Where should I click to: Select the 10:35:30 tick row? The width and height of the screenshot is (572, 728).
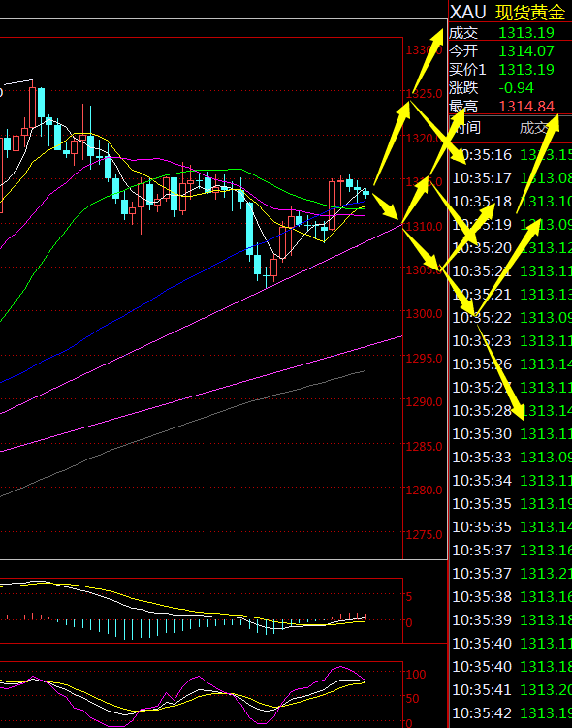(512, 433)
